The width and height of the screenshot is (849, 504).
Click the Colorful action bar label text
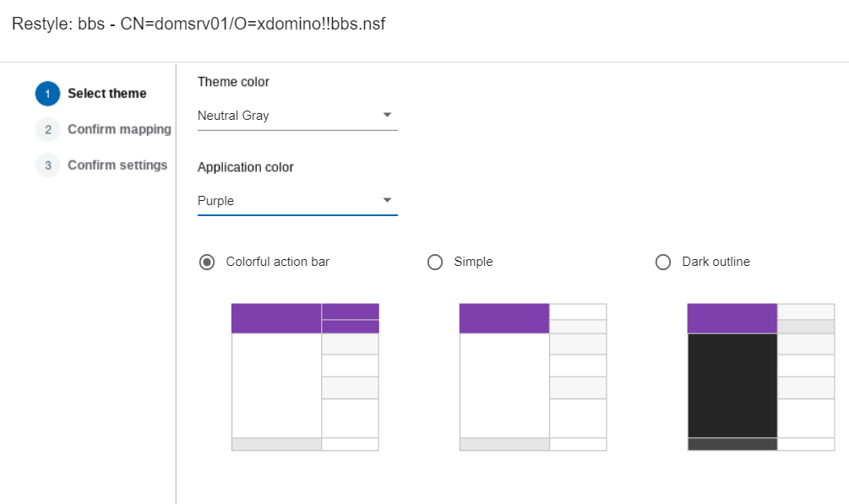coord(277,262)
